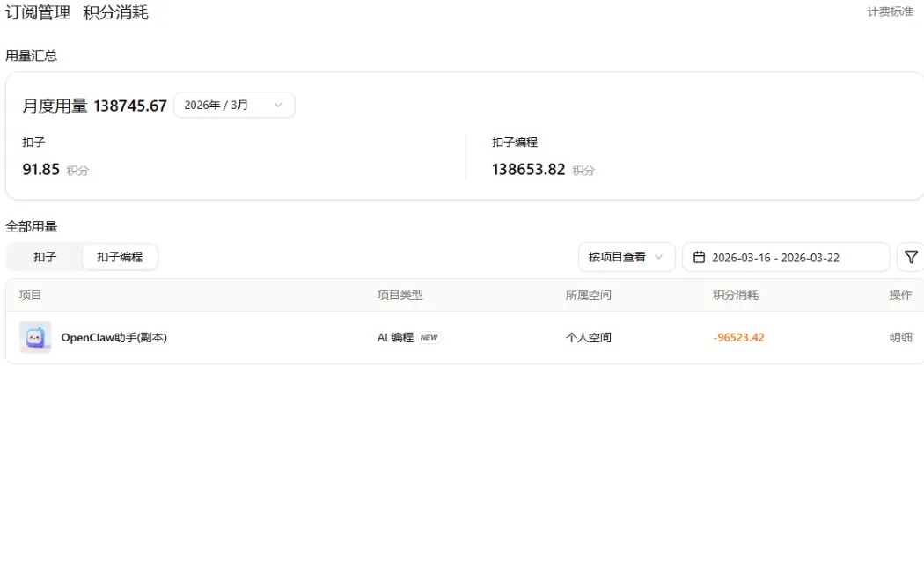This screenshot has width=924, height=587.
Task: Open the 订阅管理 tab
Action: pyautogui.click(x=39, y=12)
